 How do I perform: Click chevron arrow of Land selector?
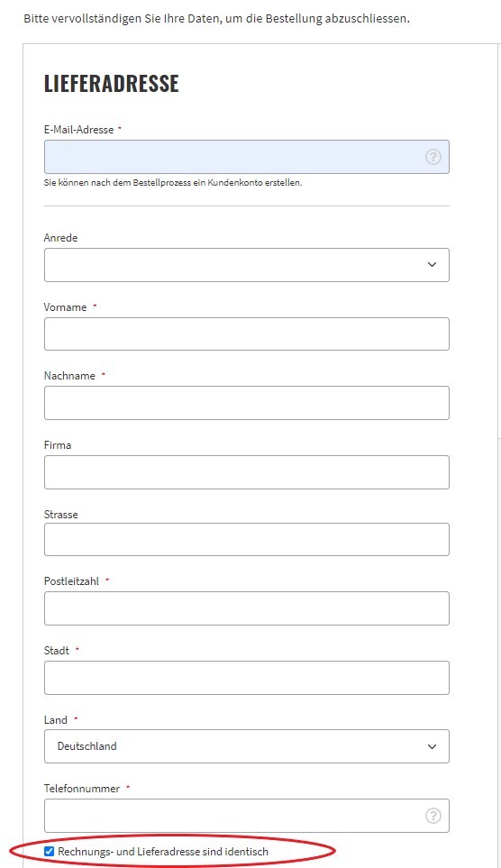click(432, 746)
